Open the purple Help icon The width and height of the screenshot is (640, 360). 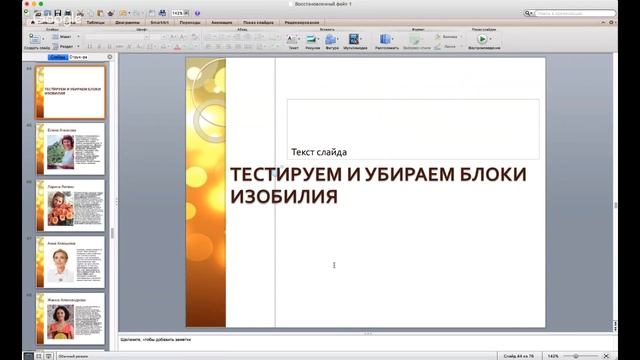197,13
